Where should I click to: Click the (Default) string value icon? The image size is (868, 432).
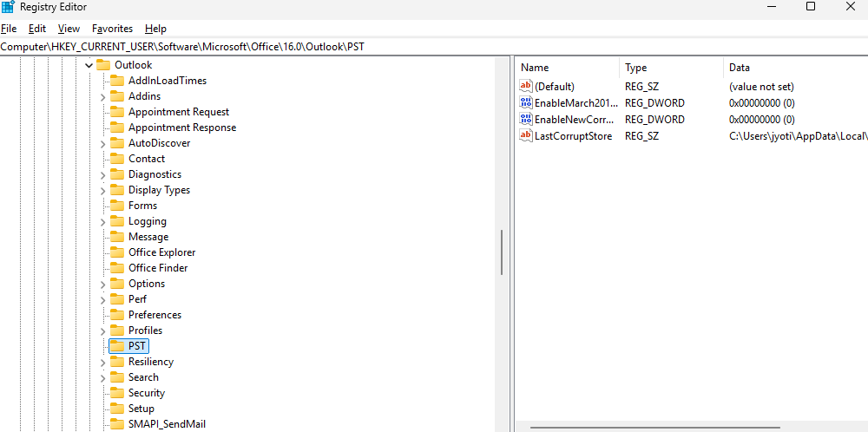point(525,86)
